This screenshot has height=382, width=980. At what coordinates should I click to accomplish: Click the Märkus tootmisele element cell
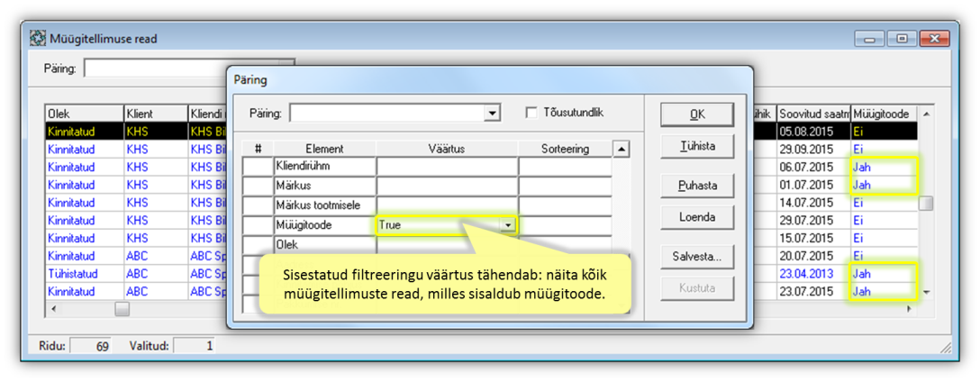[x=325, y=205]
